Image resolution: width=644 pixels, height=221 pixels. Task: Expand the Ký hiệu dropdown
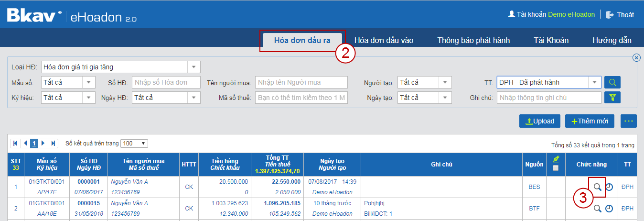click(x=89, y=98)
